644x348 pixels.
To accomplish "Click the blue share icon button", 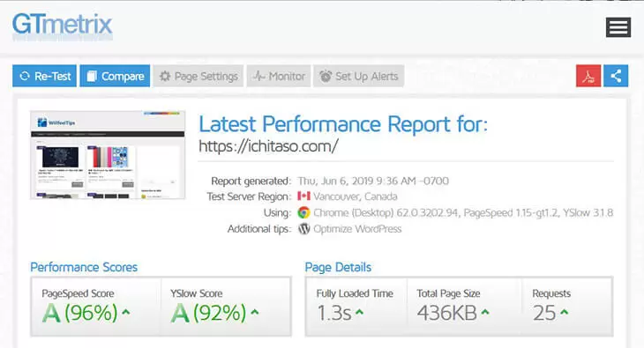I will point(616,76).
